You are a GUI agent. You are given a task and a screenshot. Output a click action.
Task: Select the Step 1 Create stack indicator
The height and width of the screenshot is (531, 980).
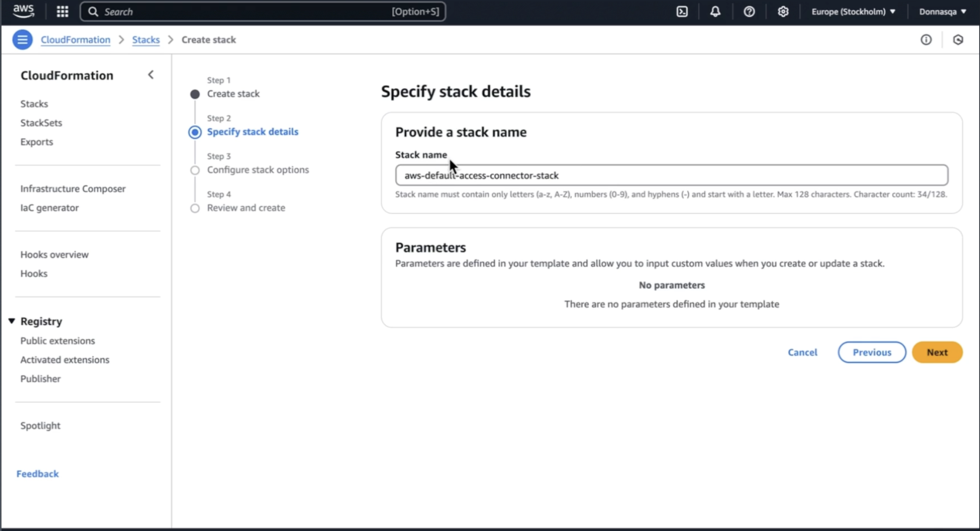195,94
